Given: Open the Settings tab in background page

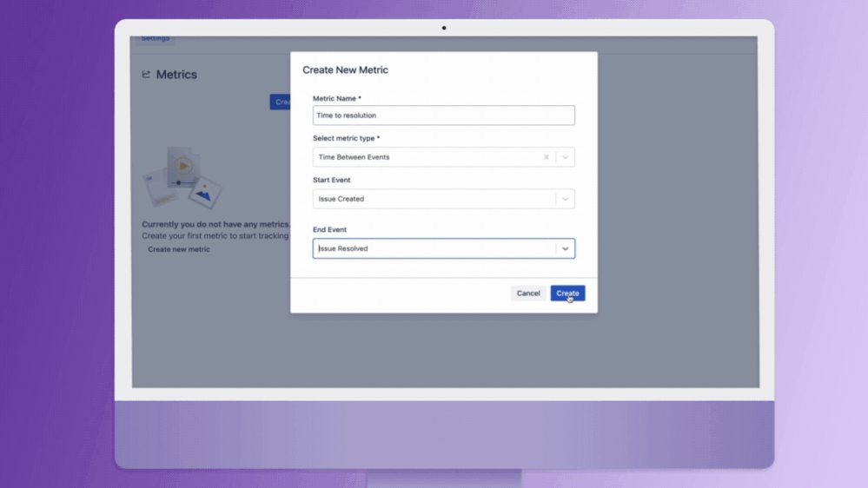Looking at the screenshot, I should 155,39.
